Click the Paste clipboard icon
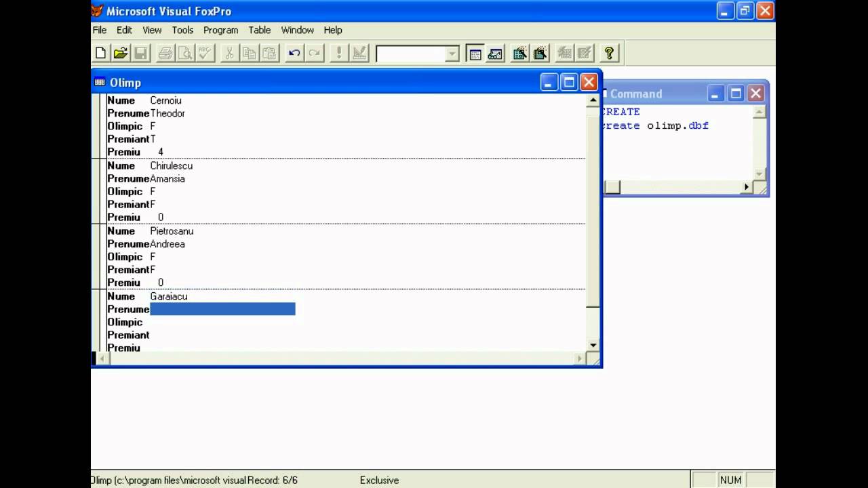The height and width of the screenshot is (488, 868). [x=269, y=54]
